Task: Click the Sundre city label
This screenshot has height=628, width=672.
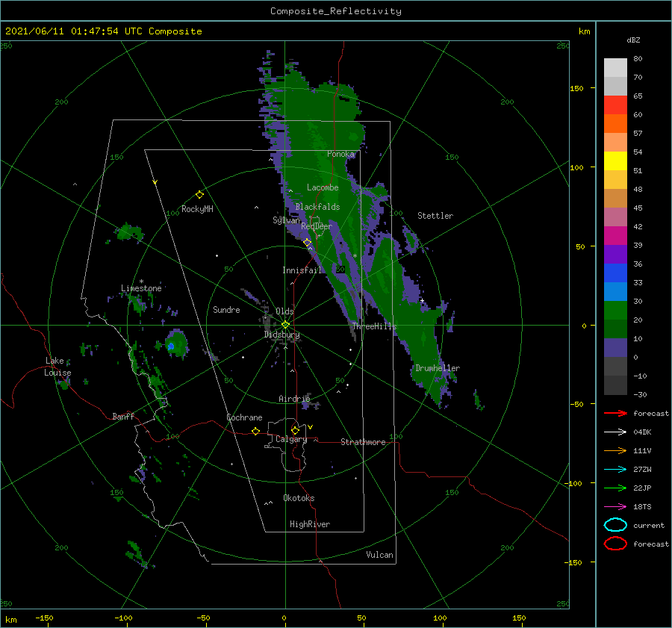Action: pyautogui.click(x=226, y=309)
